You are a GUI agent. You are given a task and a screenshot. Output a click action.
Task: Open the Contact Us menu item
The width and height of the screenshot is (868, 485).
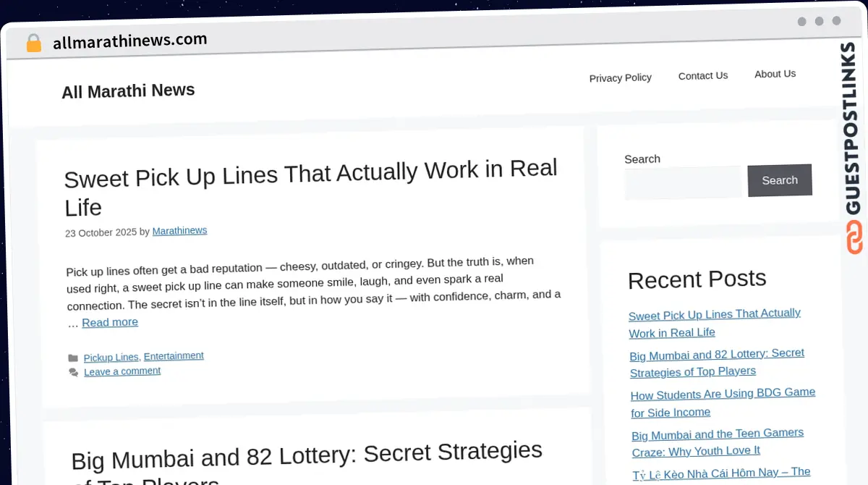[703, 75]
